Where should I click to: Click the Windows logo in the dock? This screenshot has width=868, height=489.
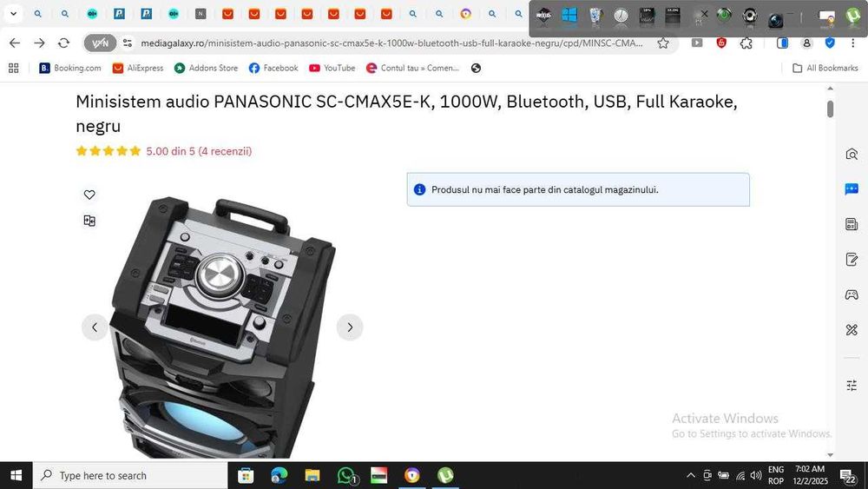569,16
